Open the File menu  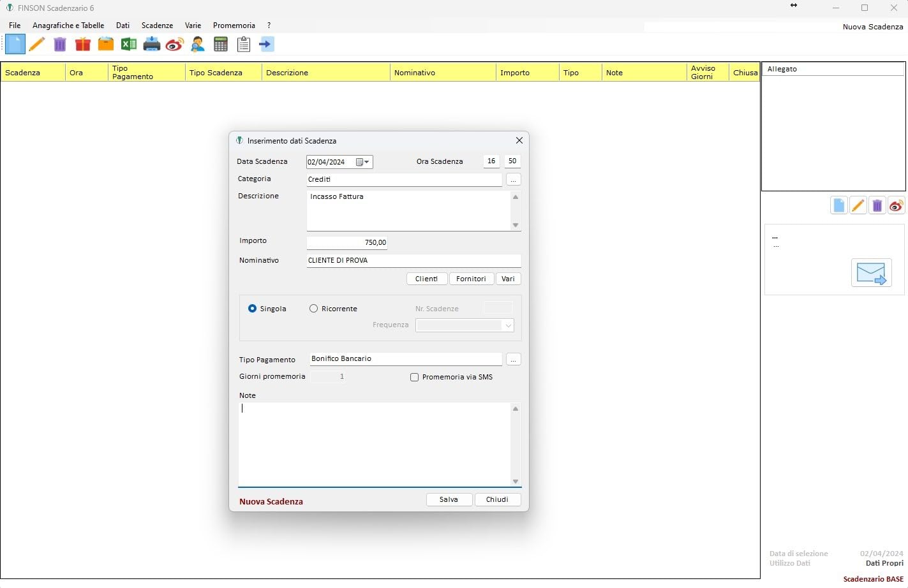(x=15, y=26)
